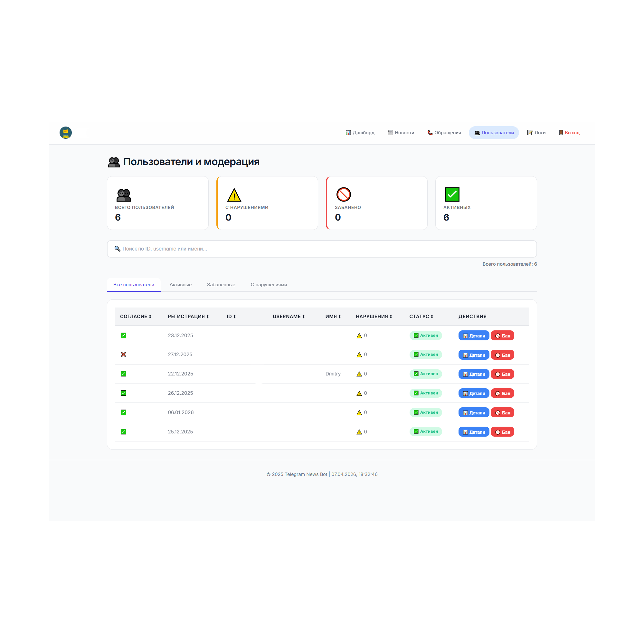Ban the user registered 06.01.2026
The width and height of the screenshot is (644, 644).
tap(502, 413)
